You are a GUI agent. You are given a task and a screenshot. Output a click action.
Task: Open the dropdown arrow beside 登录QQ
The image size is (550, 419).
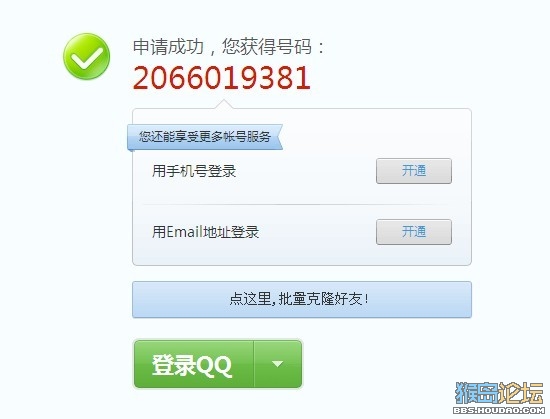[277, 364]
